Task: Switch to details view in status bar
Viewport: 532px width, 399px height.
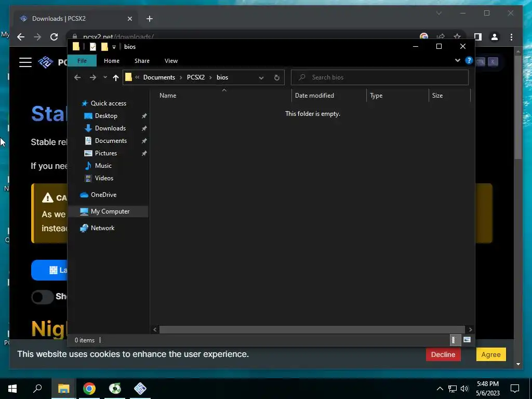Action: tap(455, 340)
